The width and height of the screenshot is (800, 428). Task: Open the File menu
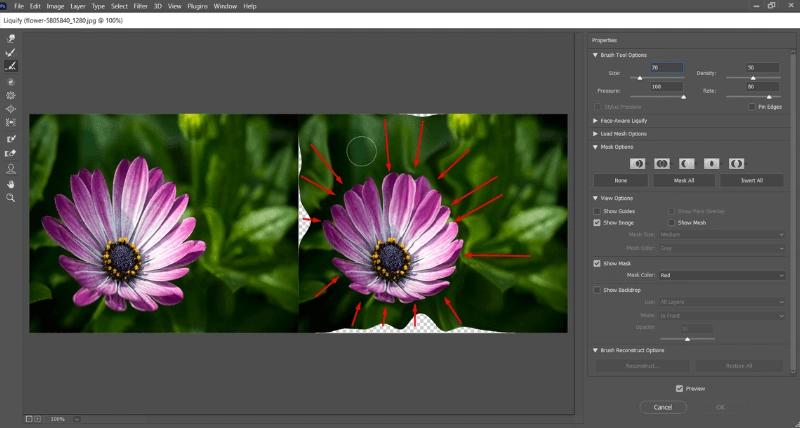tap(19, 6)
